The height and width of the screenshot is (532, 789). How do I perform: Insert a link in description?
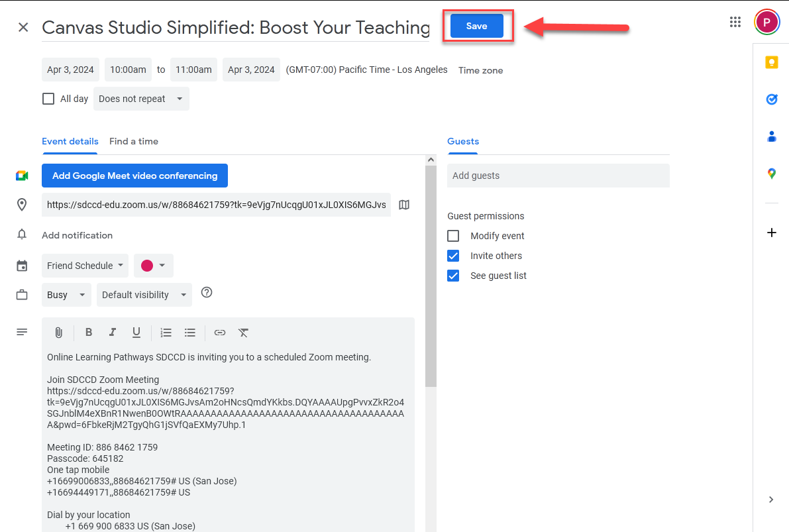point(220,333)
